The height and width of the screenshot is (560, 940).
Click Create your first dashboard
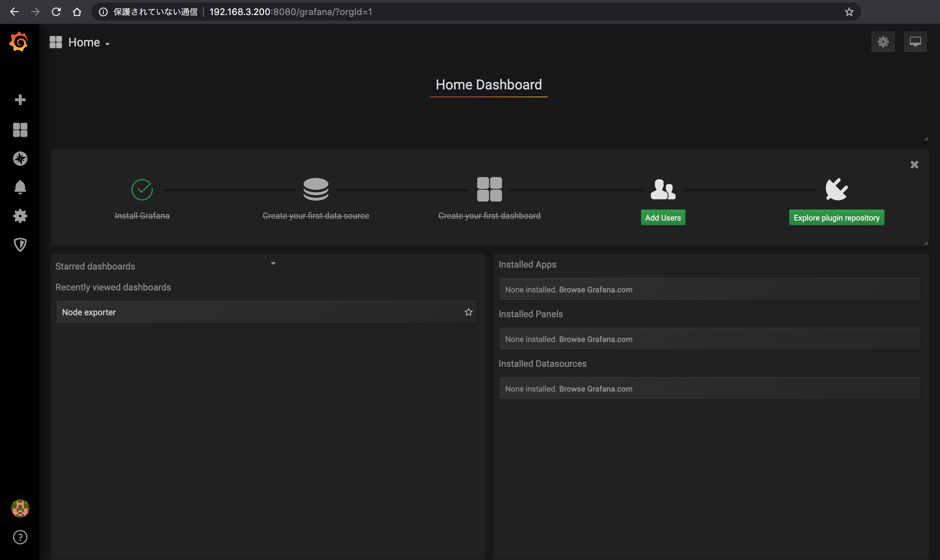490,215
